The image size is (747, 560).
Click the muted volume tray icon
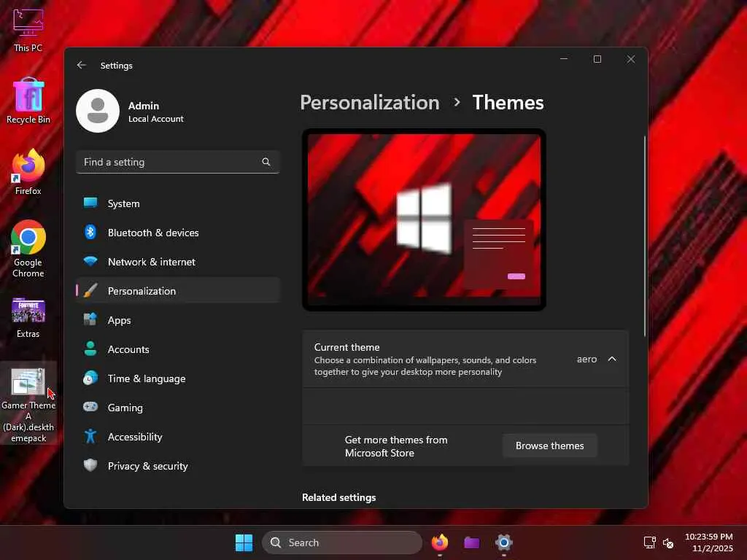click(668, 542)
